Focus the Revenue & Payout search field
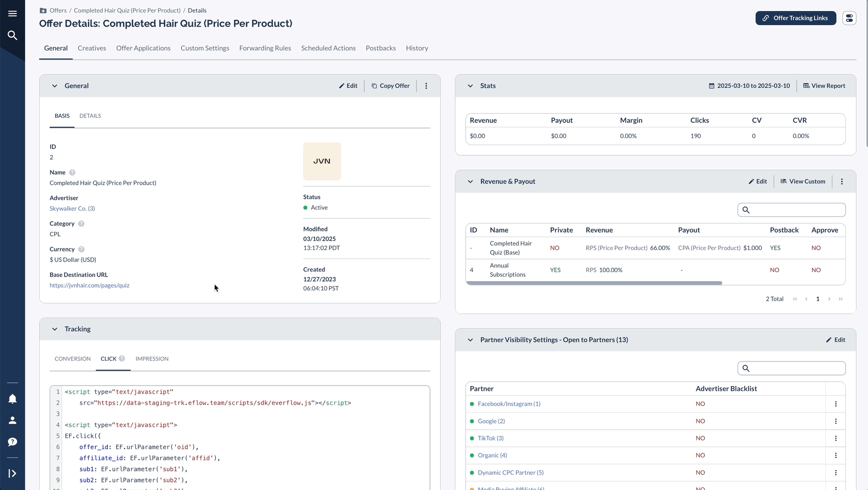This screenshot has height=490, width=868. tap(791, 210)
